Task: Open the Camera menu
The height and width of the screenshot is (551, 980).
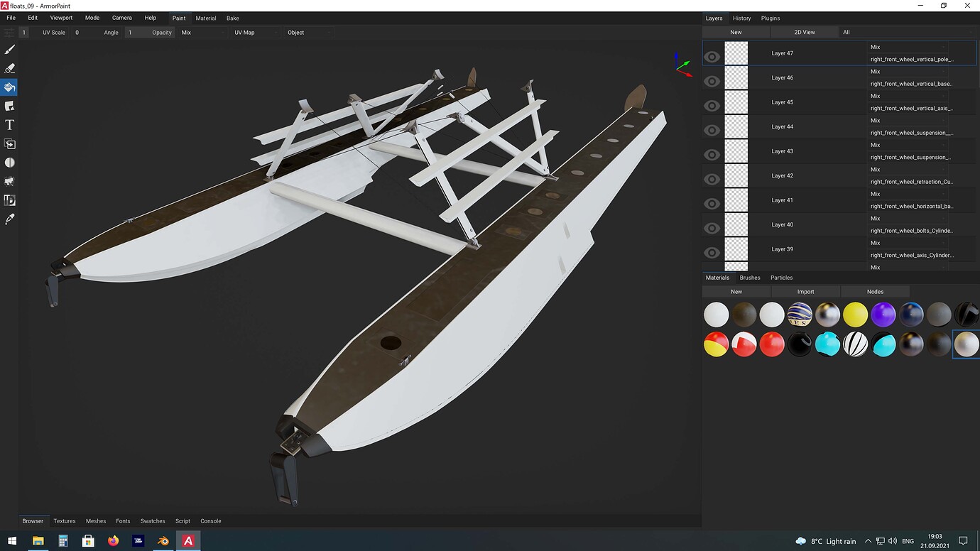Action: [x=122, y=18]
